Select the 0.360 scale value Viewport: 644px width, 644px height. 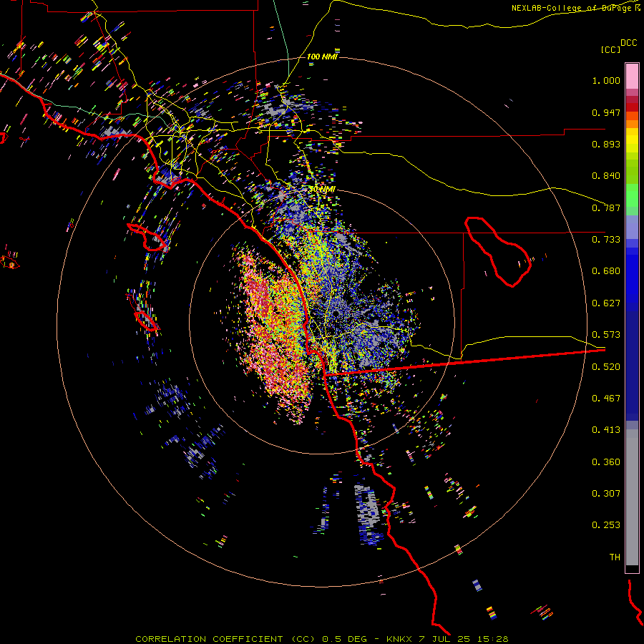(606, 462)
